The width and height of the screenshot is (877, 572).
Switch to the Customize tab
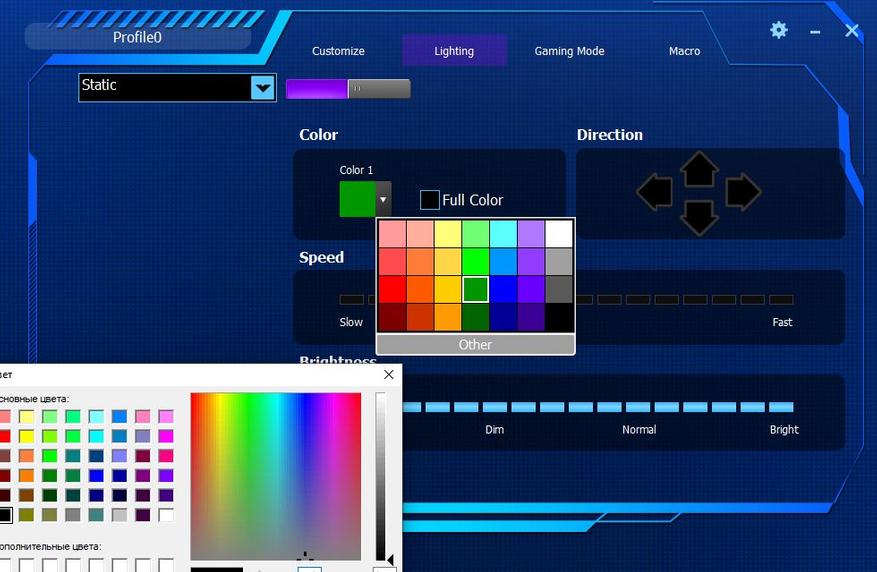(338, 51)
